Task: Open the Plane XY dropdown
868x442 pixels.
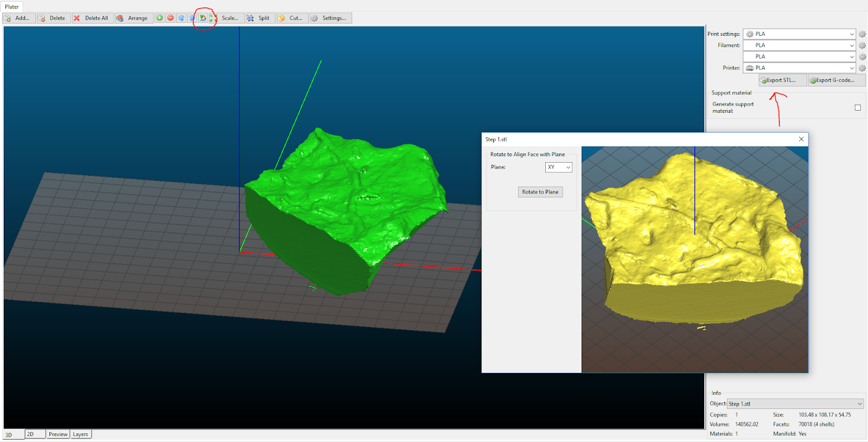Action: tap(558, 167)
